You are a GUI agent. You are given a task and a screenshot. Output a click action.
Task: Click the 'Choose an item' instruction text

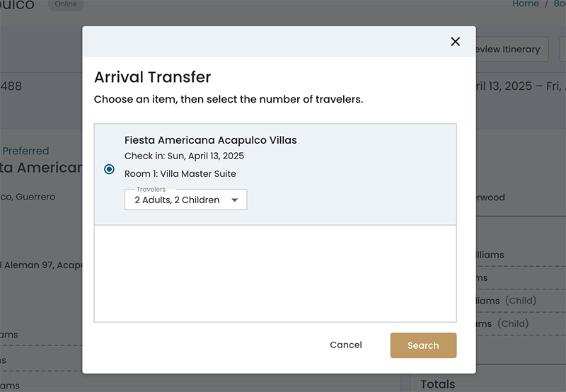229,100
